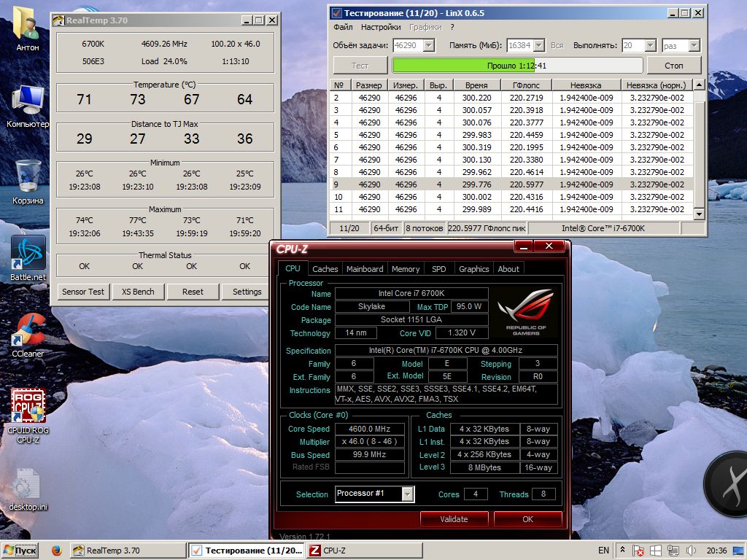Open the volume speaker tray icon

(x=692, y=551)
